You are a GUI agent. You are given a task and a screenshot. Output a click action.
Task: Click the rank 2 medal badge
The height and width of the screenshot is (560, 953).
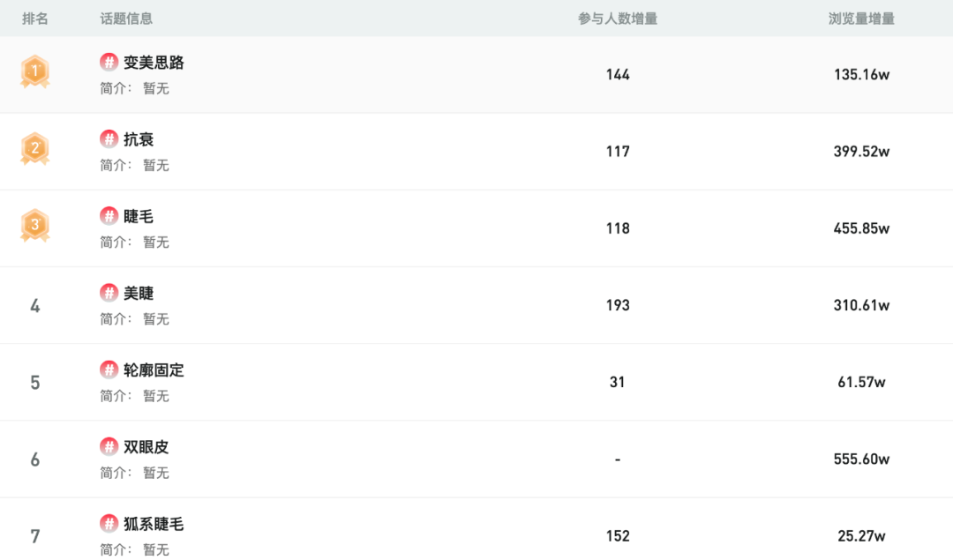pos(35,149)
